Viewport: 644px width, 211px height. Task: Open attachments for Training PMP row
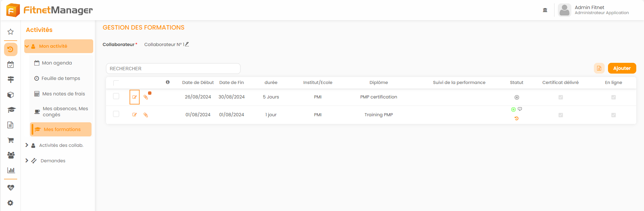click(146, 115)
